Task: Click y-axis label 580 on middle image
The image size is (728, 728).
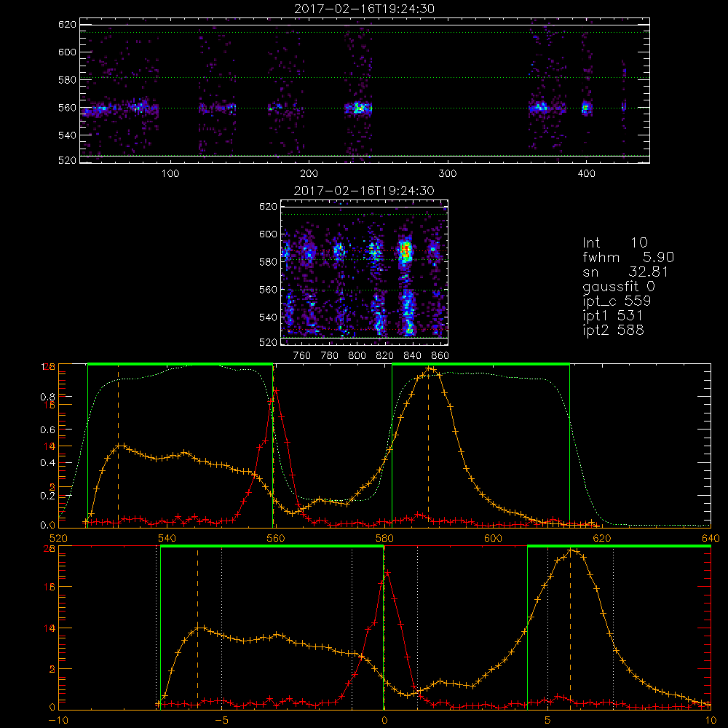Action: pos(268,262)
